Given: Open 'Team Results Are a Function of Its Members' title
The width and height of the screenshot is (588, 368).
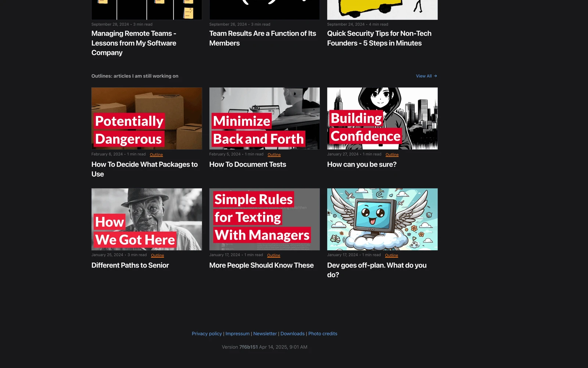Looking at the screenshot, I should [262, 38].
